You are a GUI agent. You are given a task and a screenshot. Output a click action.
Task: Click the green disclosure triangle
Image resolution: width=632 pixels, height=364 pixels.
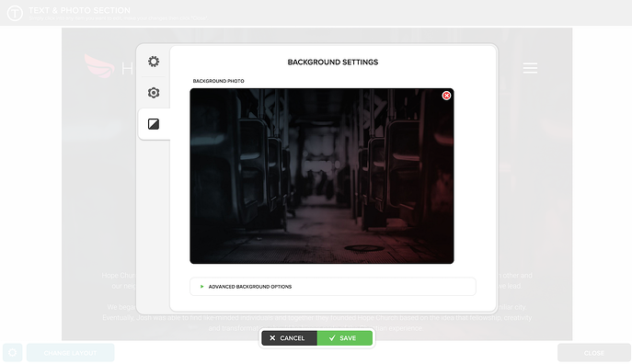202,287
